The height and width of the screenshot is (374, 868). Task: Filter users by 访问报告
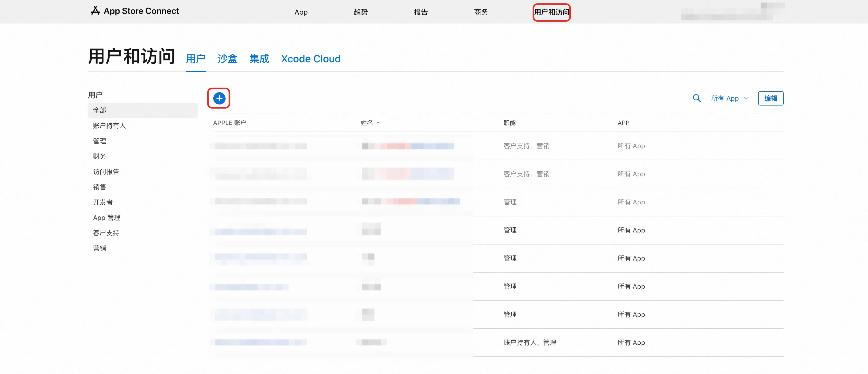[106, 172]
